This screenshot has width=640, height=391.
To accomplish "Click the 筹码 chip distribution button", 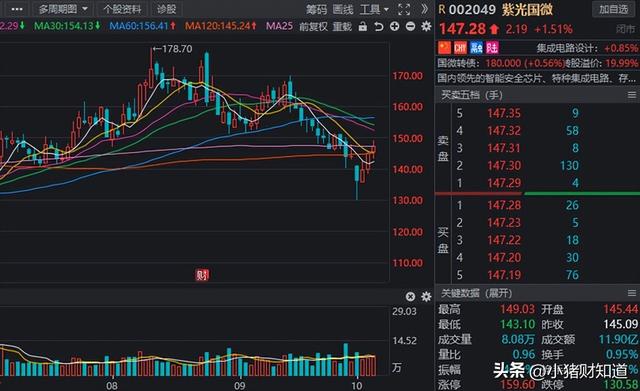I will tap(316, 9).
